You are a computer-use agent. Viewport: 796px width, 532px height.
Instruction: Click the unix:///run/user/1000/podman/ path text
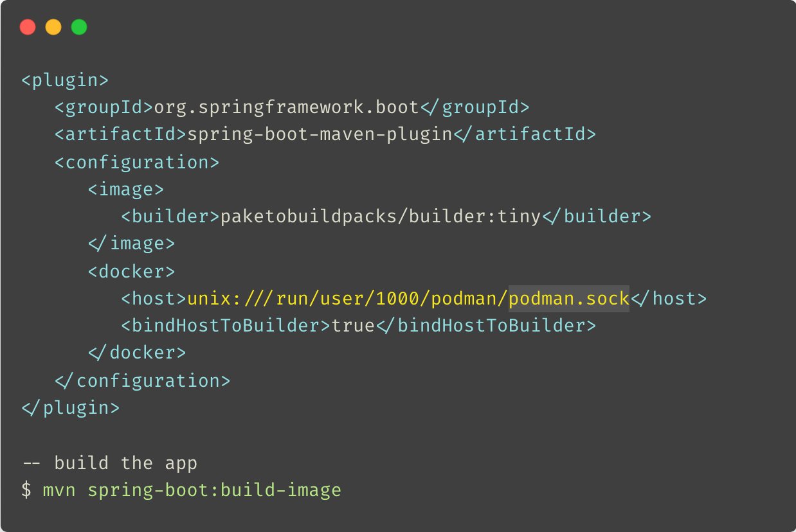pyautogui.click(x=348, y=299)
